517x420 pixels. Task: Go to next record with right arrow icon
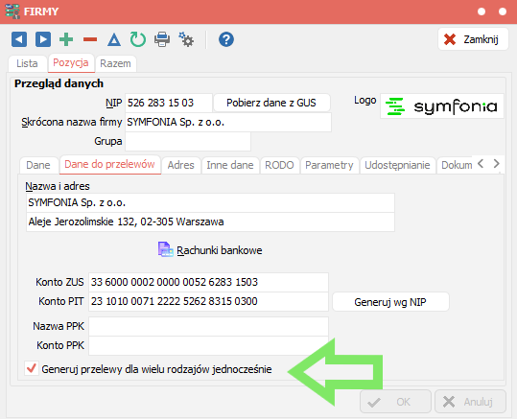[43, 39]
